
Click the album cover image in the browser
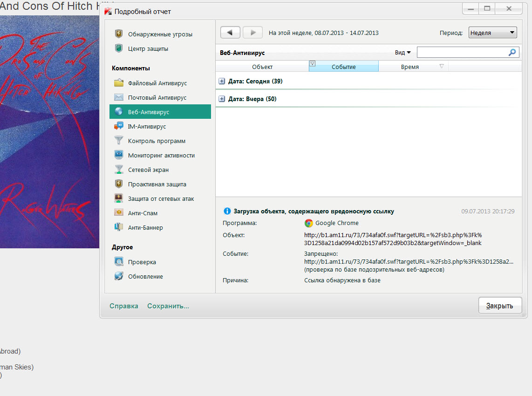49,132
